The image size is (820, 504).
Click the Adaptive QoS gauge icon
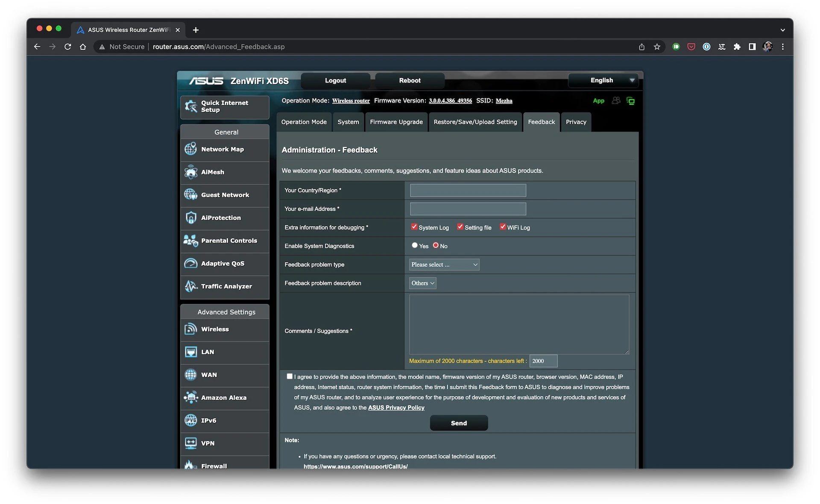(190, 263)
